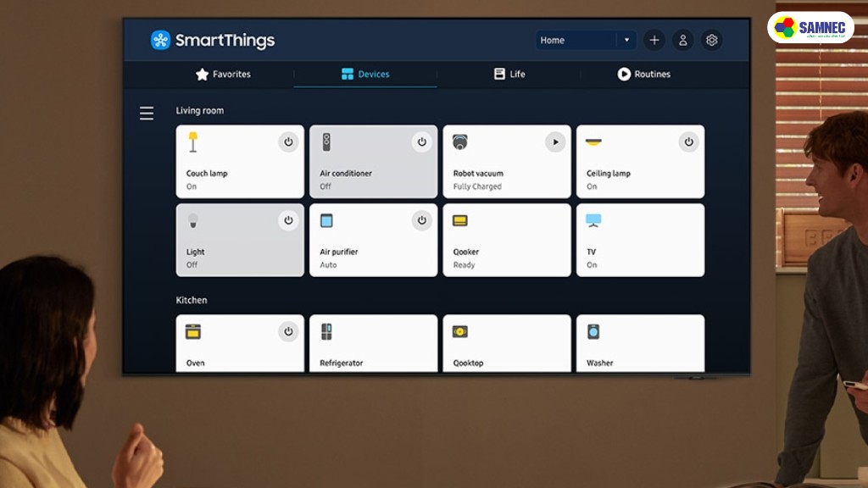Toggle power on the Light card

click(x=288, y=220)
